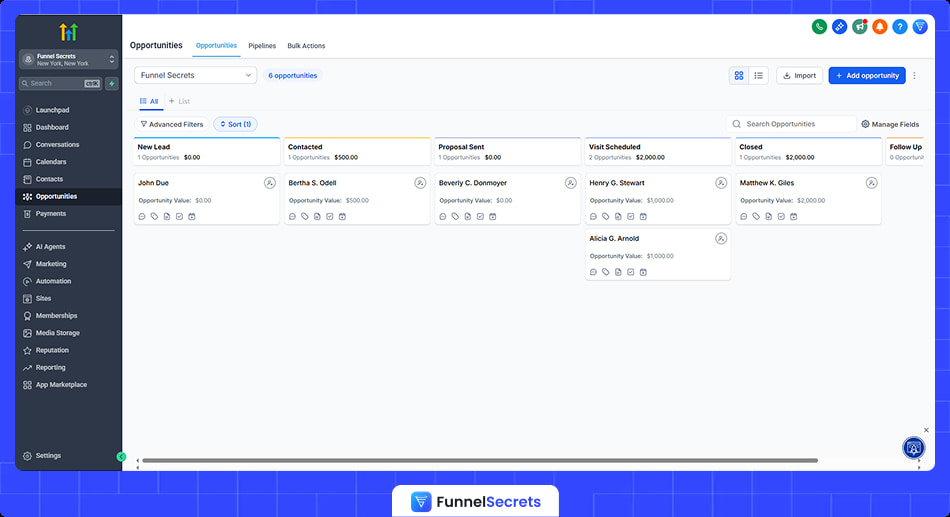Open the Henry G. Stewart opportunity card
Viewport: 950px width, 517px height.
[x=658, y=199]
